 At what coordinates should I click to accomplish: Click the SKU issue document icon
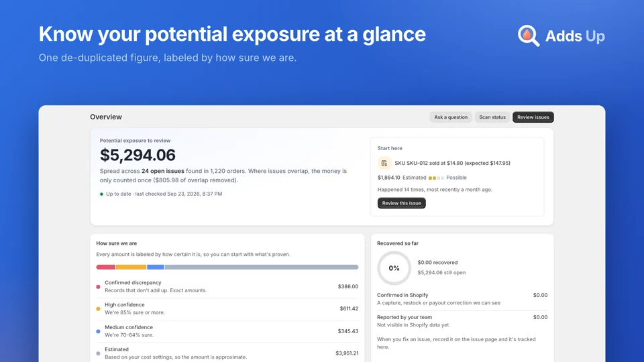tap(384, 164)
